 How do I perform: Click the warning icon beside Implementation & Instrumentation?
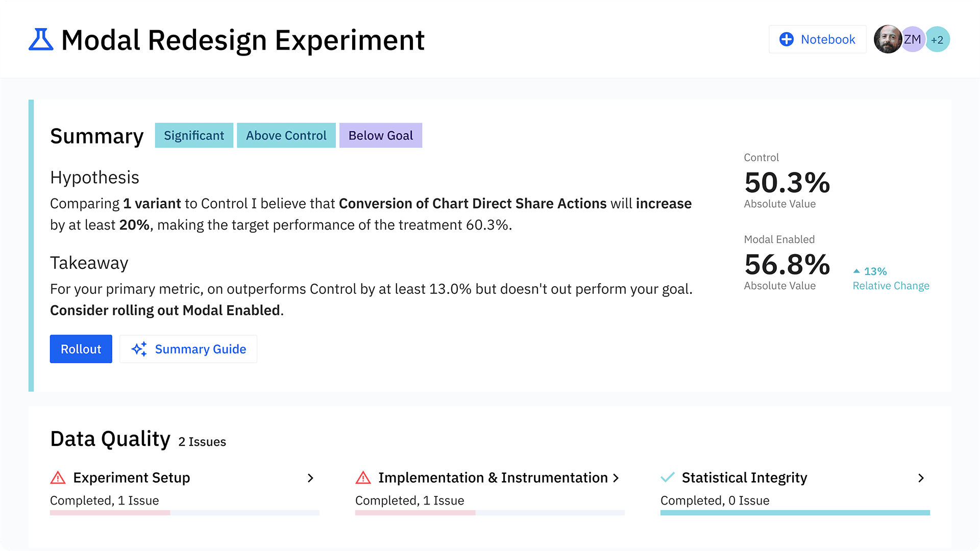[363, 478]
